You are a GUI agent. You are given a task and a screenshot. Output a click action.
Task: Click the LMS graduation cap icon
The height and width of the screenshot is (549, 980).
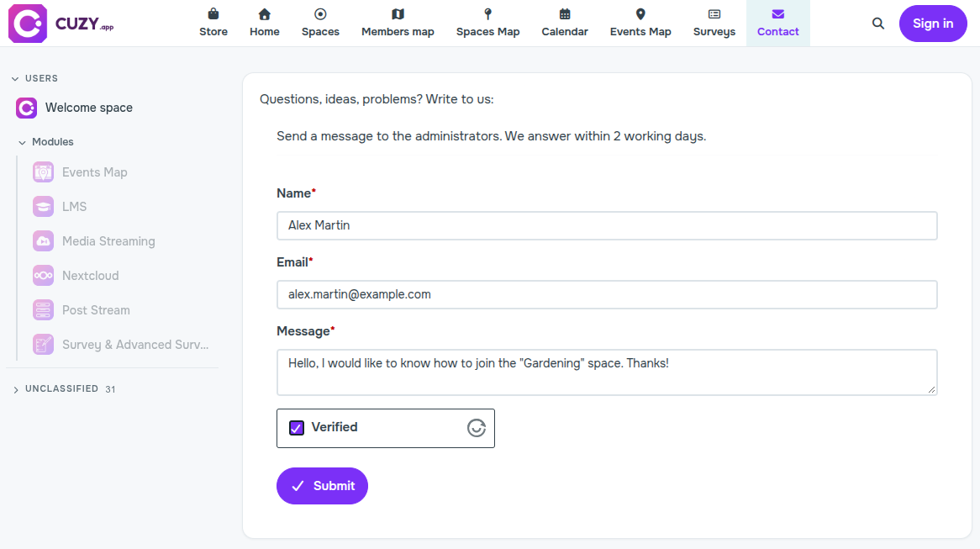[x=43, y=206]
